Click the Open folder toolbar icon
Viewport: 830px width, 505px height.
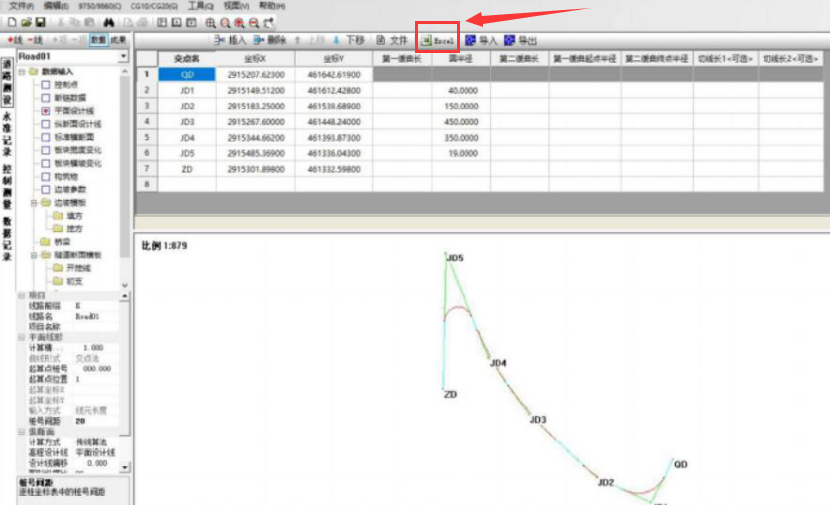(25, 22)
